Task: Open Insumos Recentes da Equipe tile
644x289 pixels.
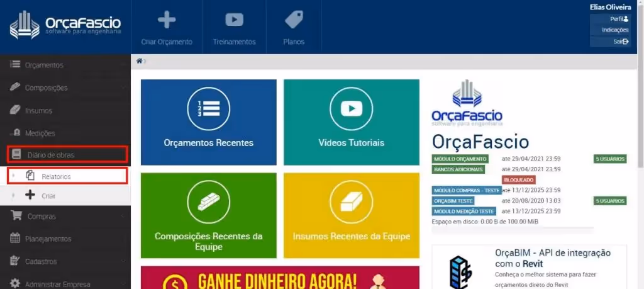Action: (x=351, y=215)
